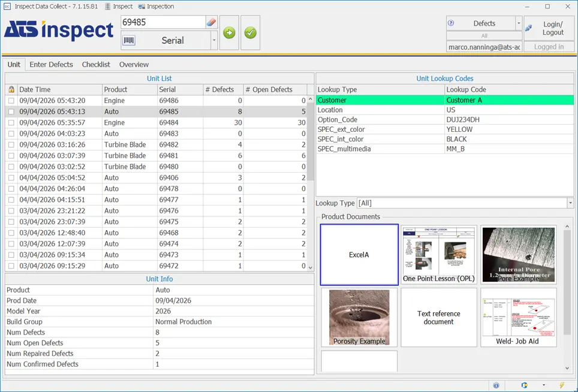Click the lightning bolt status icon
This screenshot has height=392, width=578.
click(x=562, y=385)
